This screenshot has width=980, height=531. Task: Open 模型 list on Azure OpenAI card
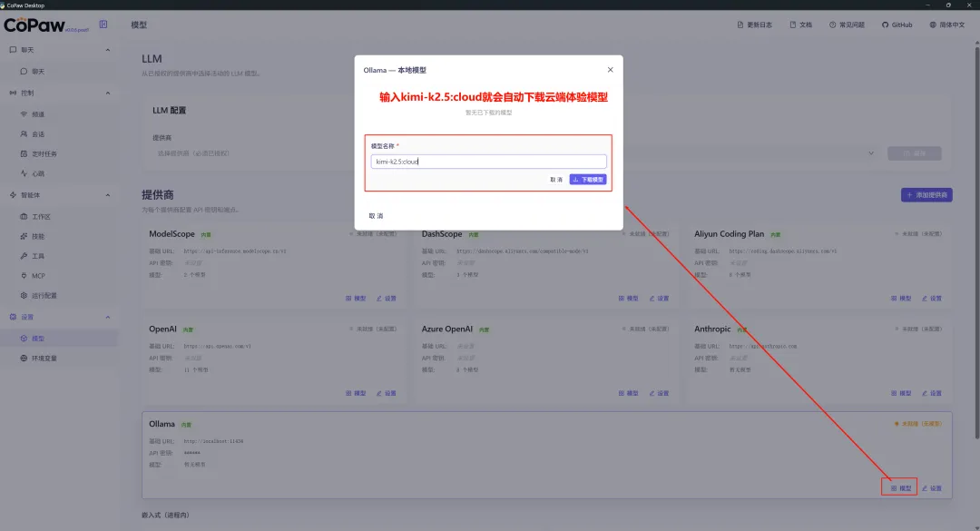tap(628, 393)
